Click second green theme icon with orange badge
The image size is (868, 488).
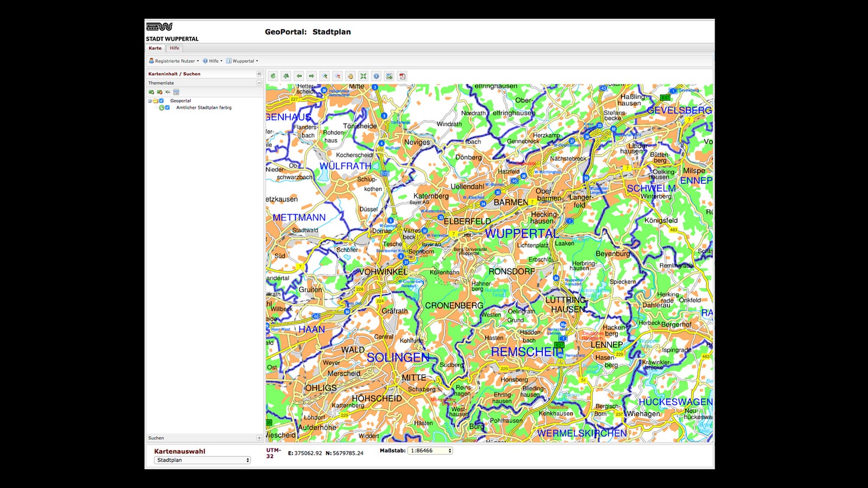point(159,92)
